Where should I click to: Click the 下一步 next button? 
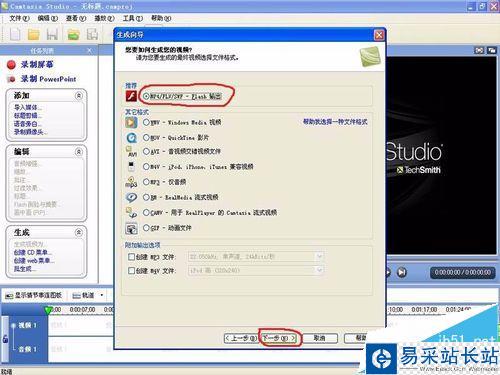279,338
